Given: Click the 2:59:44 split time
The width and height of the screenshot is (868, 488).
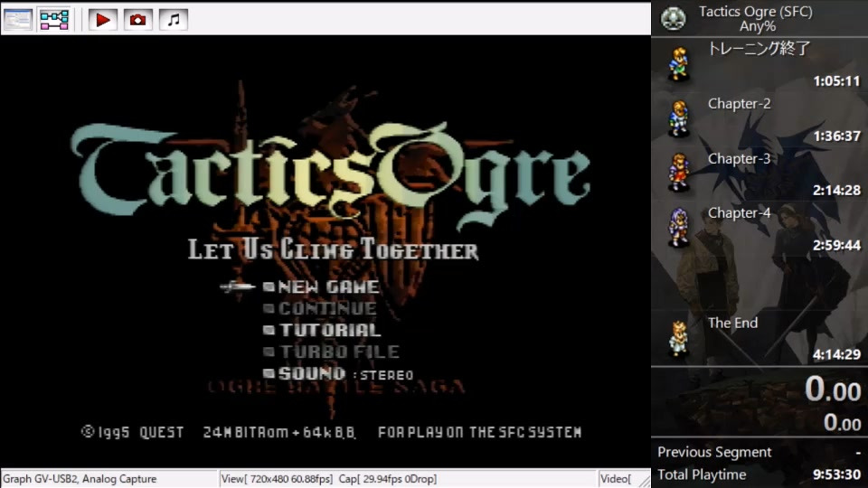Looking at the screenshot, I should coord(836,245).
